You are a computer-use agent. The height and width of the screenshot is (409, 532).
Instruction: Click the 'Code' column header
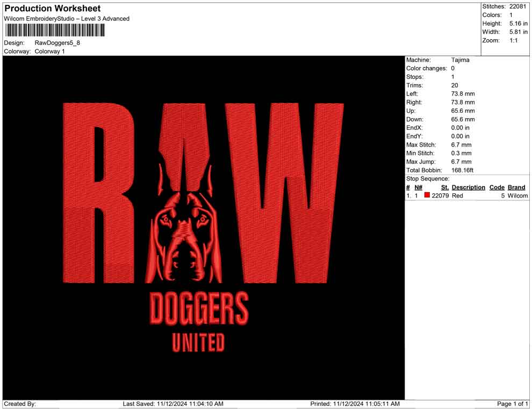[497, 187]
